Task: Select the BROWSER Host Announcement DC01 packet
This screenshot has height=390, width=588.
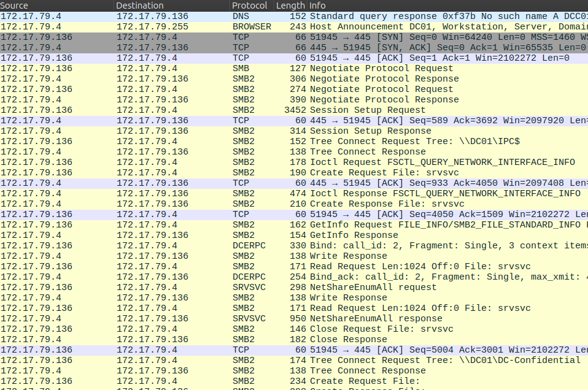Action: [430, 27]
